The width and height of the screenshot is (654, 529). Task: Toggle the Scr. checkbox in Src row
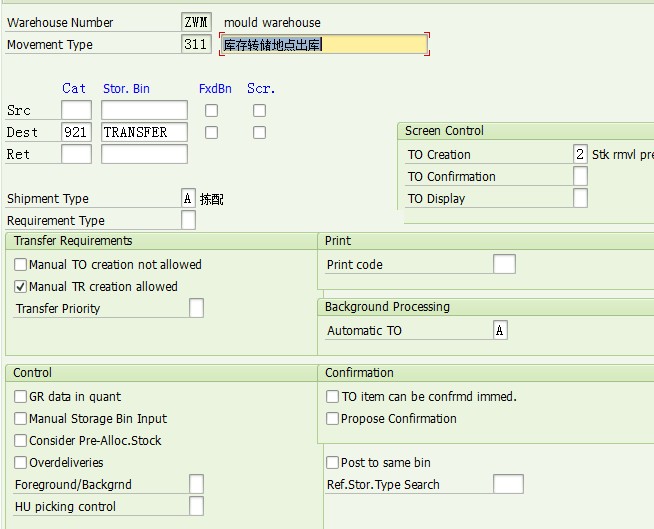[259, 110]
